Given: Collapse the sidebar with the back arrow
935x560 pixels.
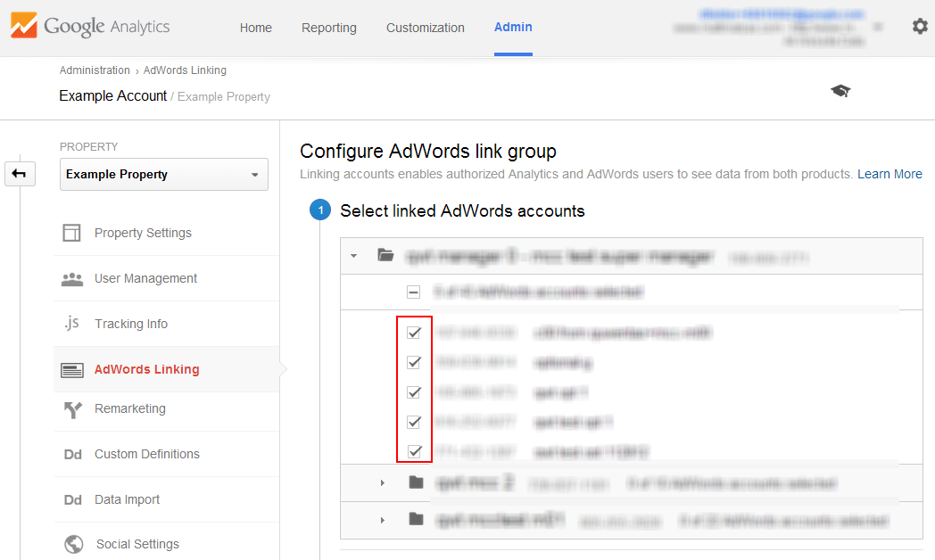Looking at the screenshot, I should pos(20,174).
